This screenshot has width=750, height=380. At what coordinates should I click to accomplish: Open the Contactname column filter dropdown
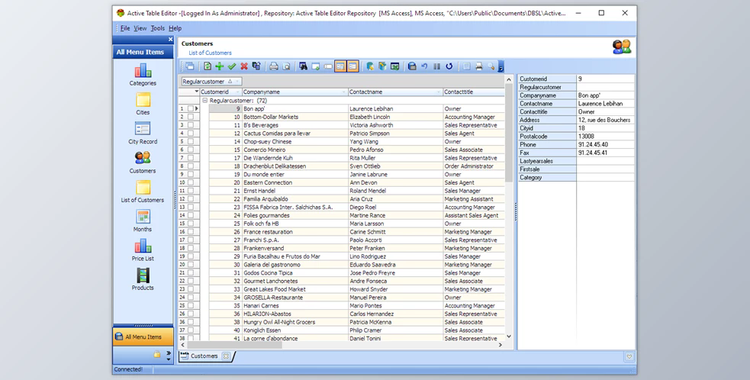tap(439, 92)
